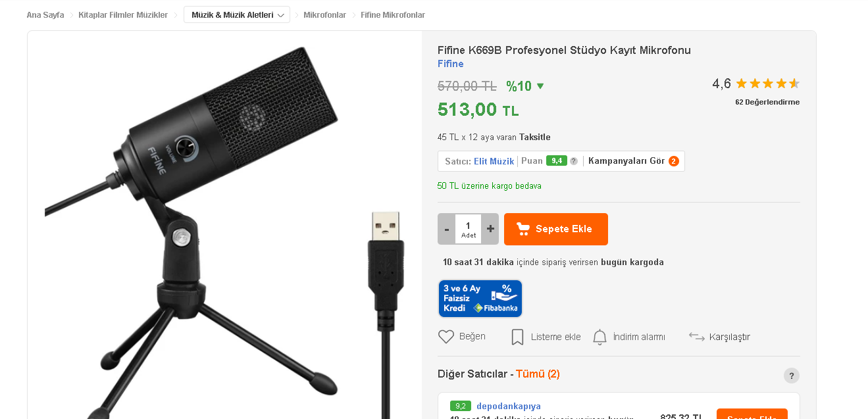Open help for Diğer Satıcılar section
868x419 pixels.
click(x=792, y=376)
